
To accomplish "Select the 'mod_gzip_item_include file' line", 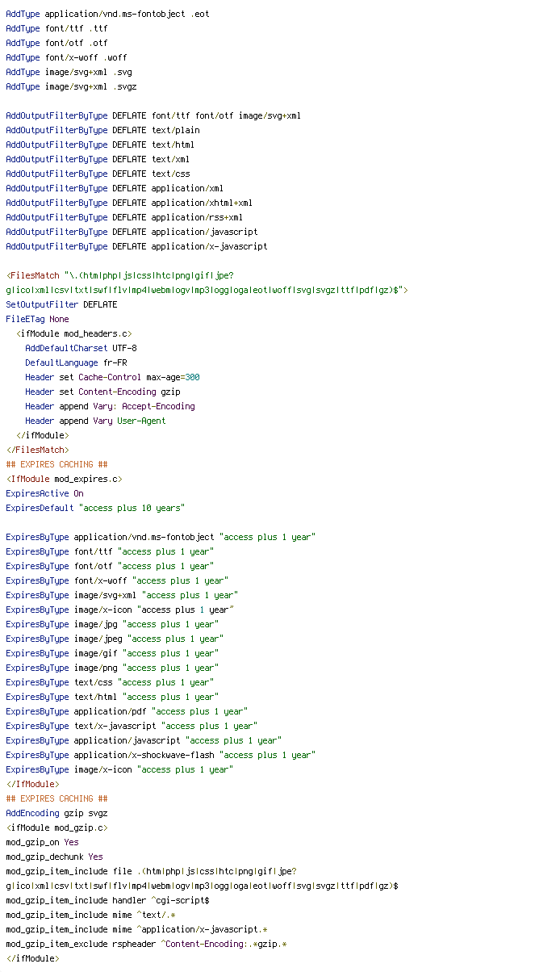I will pyautogui.click(x=151, y=871).
